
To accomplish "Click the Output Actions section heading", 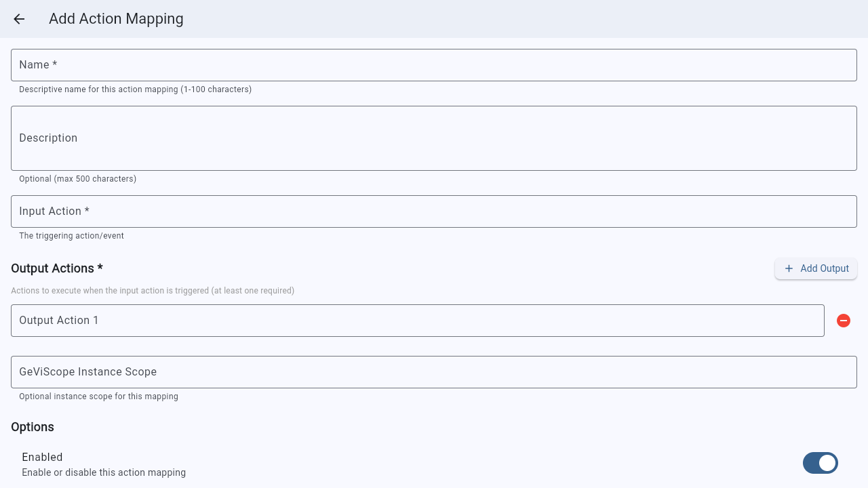I will click(57, 268).
